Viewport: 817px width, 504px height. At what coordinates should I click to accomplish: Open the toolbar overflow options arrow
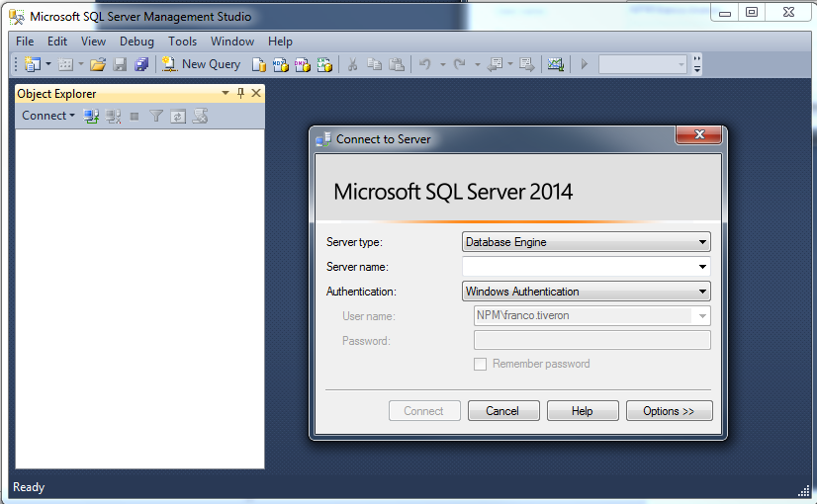click(697, 64)
